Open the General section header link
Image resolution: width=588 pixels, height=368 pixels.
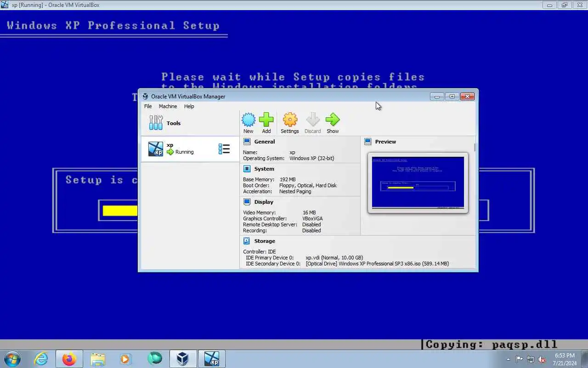tap(265, 142)
